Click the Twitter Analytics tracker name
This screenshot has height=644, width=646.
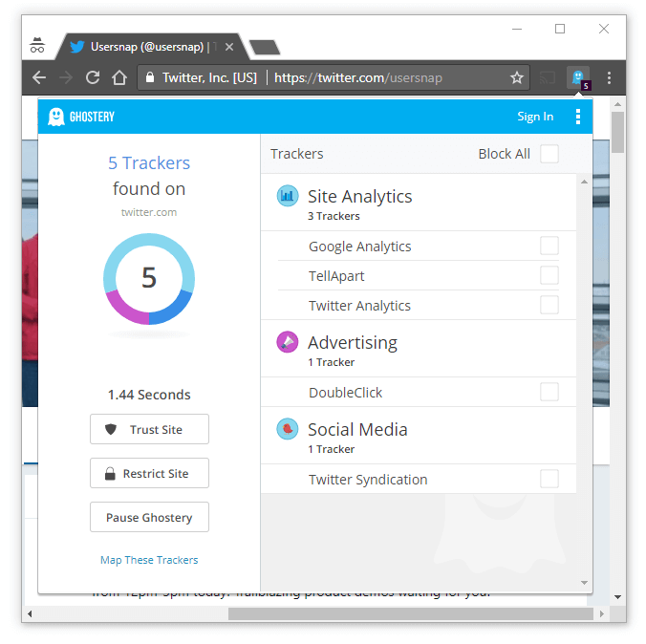click(x=359, y=306)
